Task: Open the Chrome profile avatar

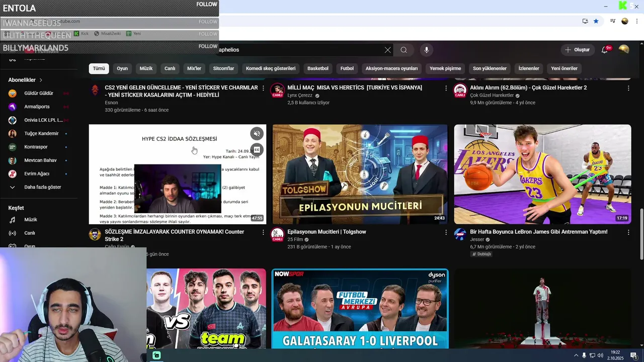Action: [625, 21]
